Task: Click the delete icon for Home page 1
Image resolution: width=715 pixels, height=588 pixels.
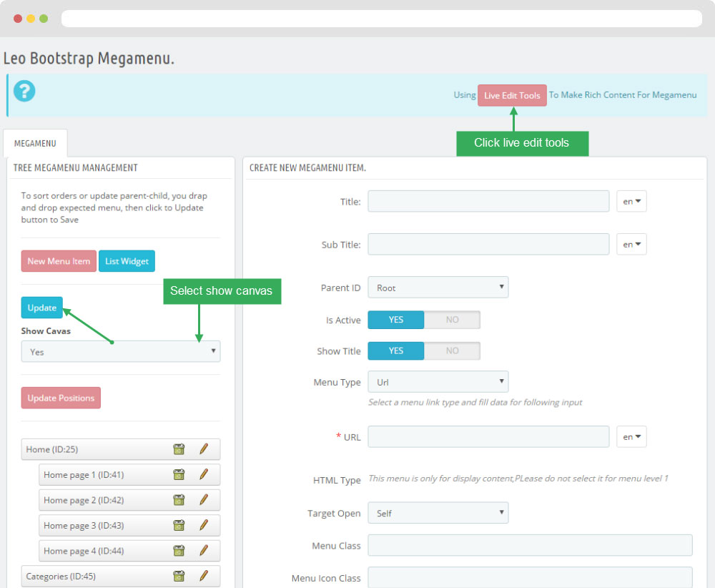Action: coord(179,474)
